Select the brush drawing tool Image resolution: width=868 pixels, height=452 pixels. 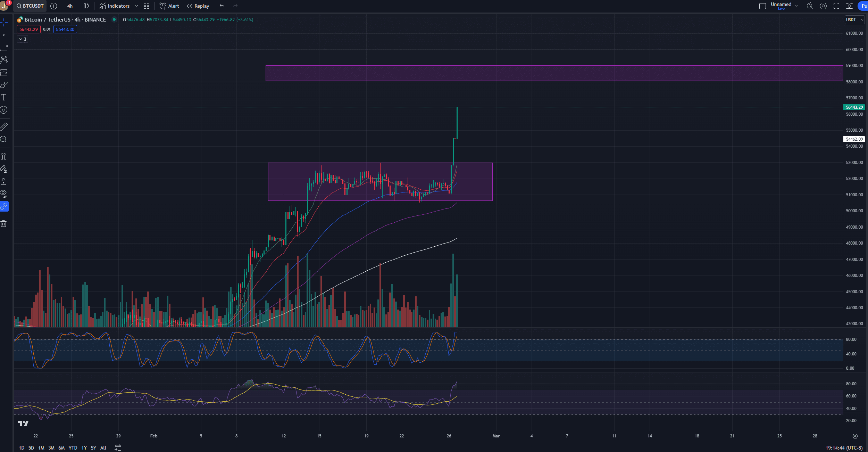4,85
